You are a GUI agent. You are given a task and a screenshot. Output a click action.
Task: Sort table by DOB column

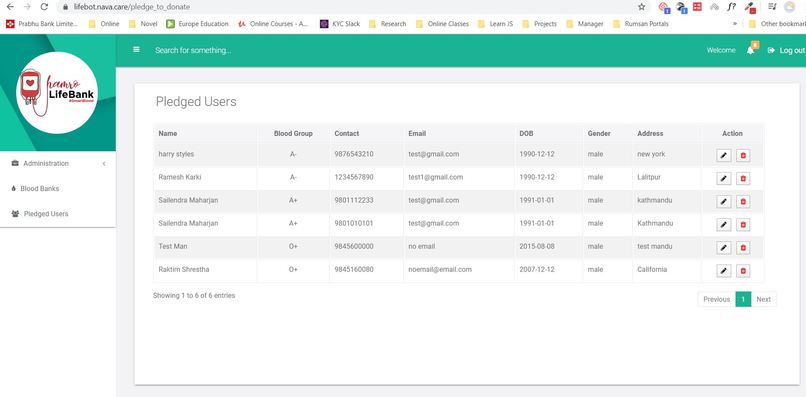548,133
